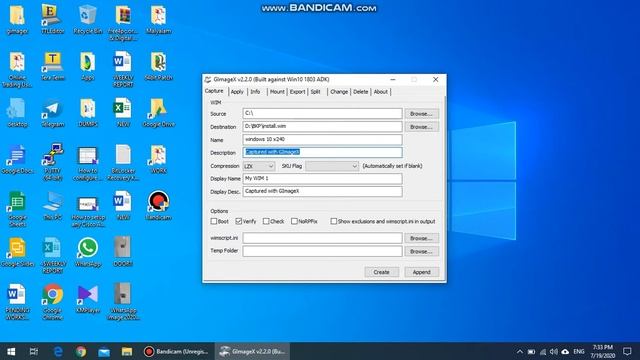Image resolution: width=640 pixels, height=360 pixels.
Task: Click the Source path field
Action: pos(322,113)
